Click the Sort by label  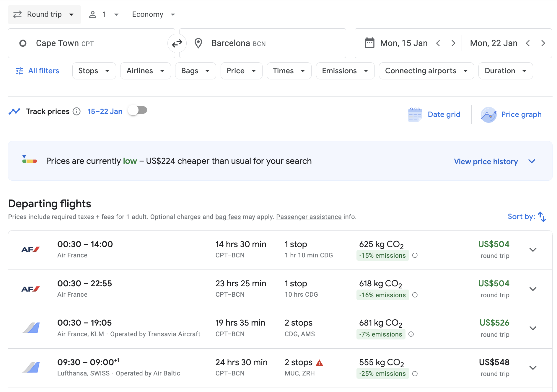tap(521, 217)
